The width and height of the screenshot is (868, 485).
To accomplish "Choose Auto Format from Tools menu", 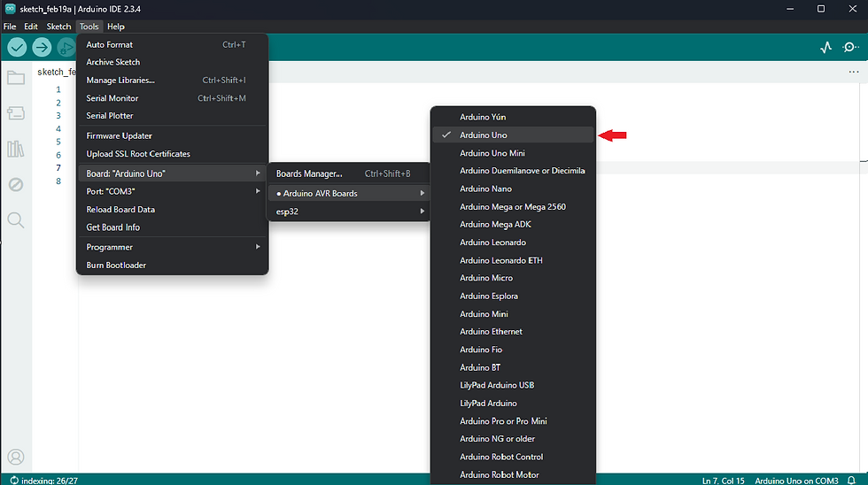I will tap(172, 45).
